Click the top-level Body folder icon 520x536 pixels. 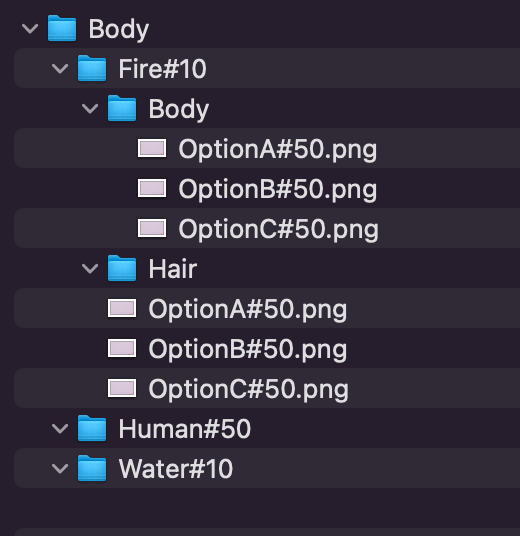(x=62, y=28)
